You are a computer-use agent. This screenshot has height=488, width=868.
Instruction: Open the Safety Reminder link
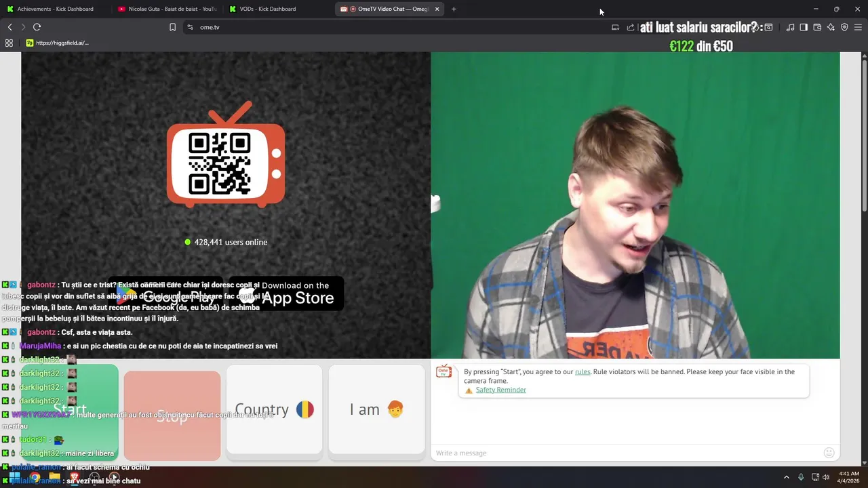pos(500,390)
